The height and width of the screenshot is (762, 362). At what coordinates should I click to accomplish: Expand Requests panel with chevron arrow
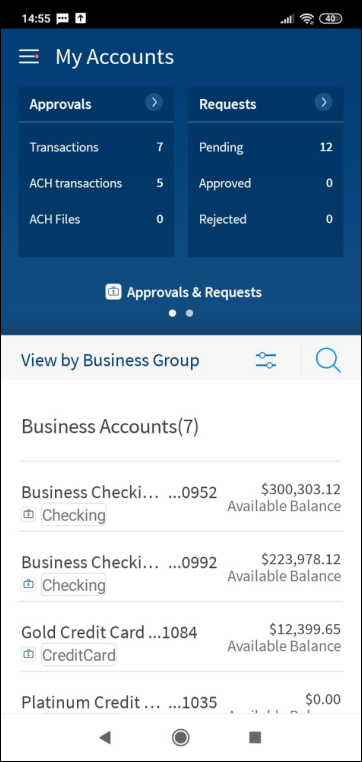[x=324, y=103]
